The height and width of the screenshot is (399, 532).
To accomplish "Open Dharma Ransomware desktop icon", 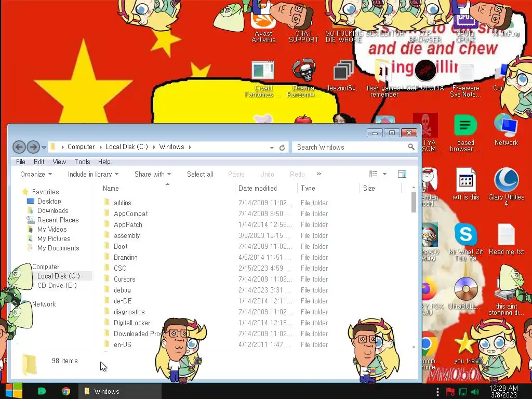I will (x=303, y=79).
